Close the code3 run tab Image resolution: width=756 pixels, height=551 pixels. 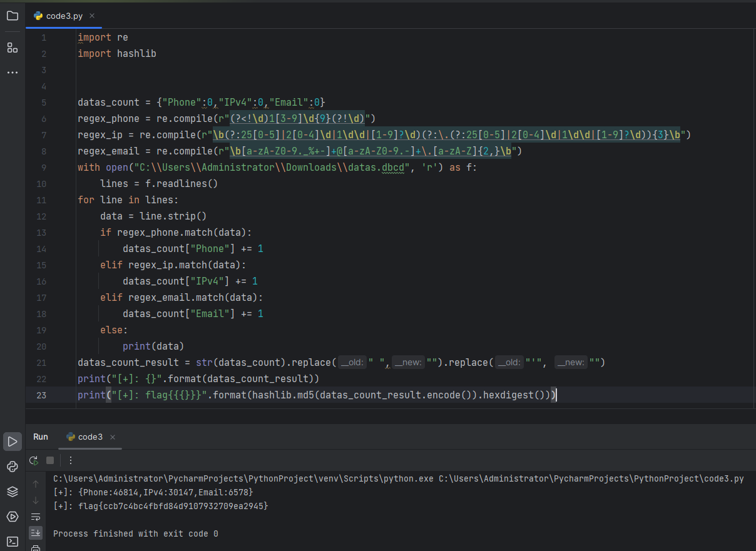tap(113, 437)
